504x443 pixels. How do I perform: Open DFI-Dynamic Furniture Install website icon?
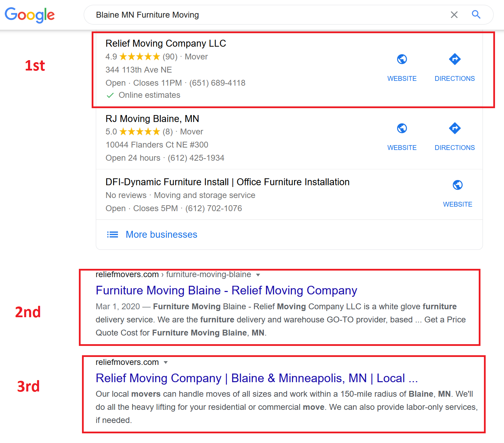click(457, 185)
